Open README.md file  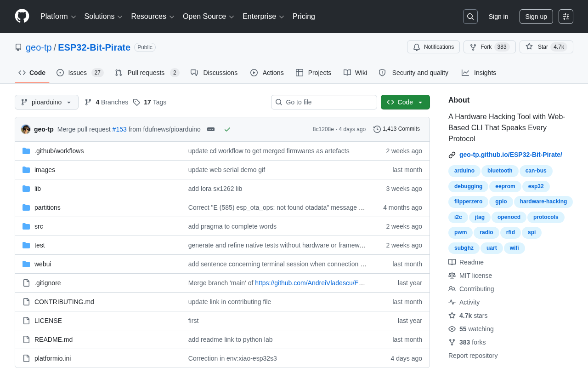(53, 339)
